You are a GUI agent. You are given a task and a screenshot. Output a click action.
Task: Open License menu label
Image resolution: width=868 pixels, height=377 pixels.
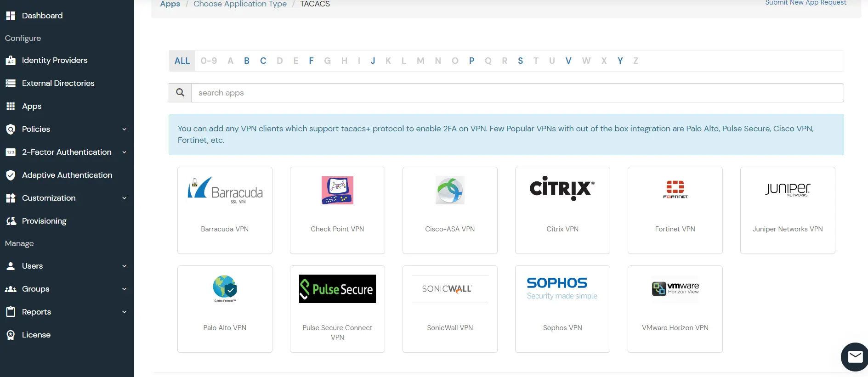point(36,335)
